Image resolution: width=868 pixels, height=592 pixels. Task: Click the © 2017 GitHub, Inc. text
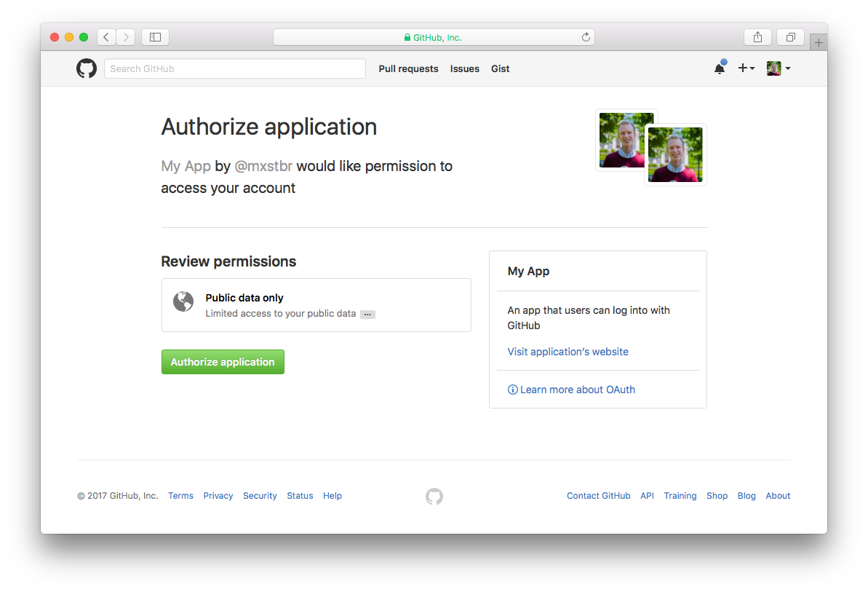118,496
